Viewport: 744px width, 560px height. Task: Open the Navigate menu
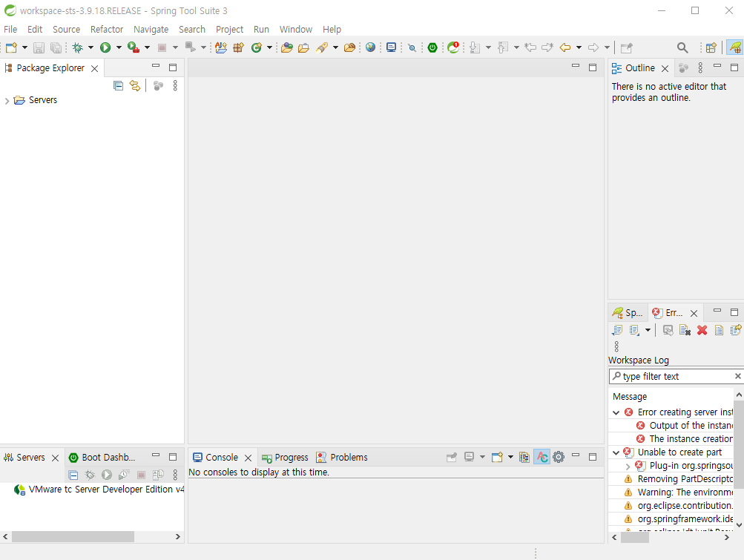click(x=151, y=30)
